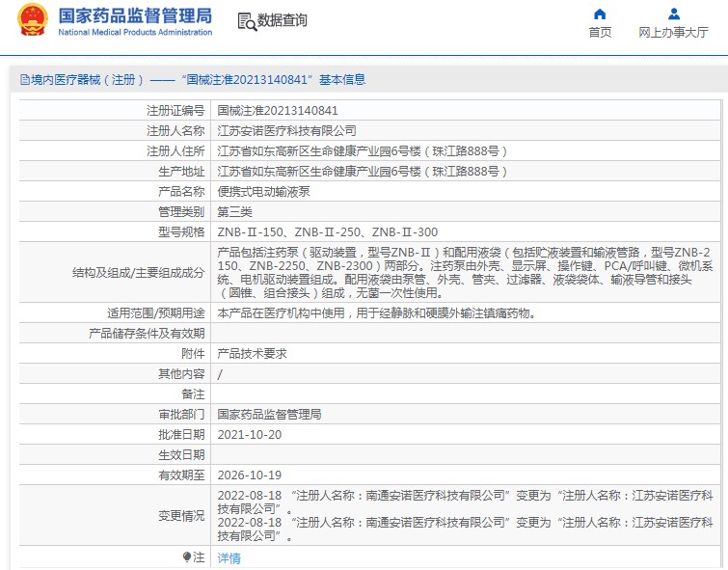
Task: Click National Medical Products Administration subtitle
Action: point(135,32)
